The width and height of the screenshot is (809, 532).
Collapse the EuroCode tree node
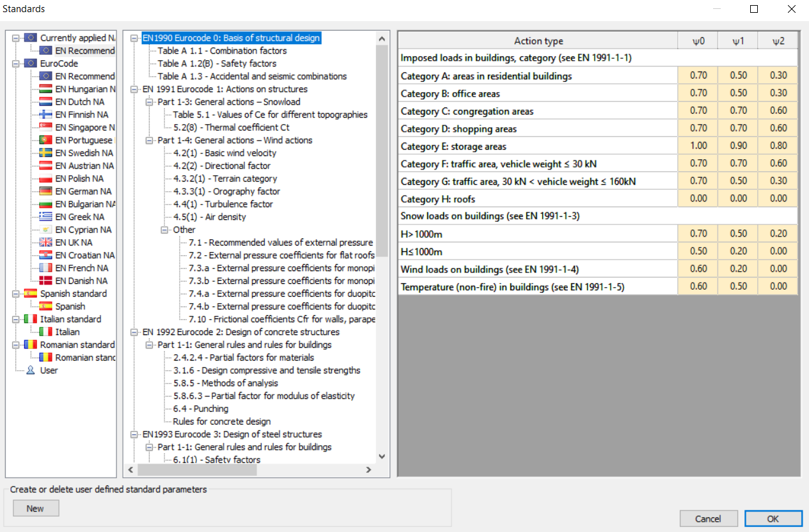point(15,63)
